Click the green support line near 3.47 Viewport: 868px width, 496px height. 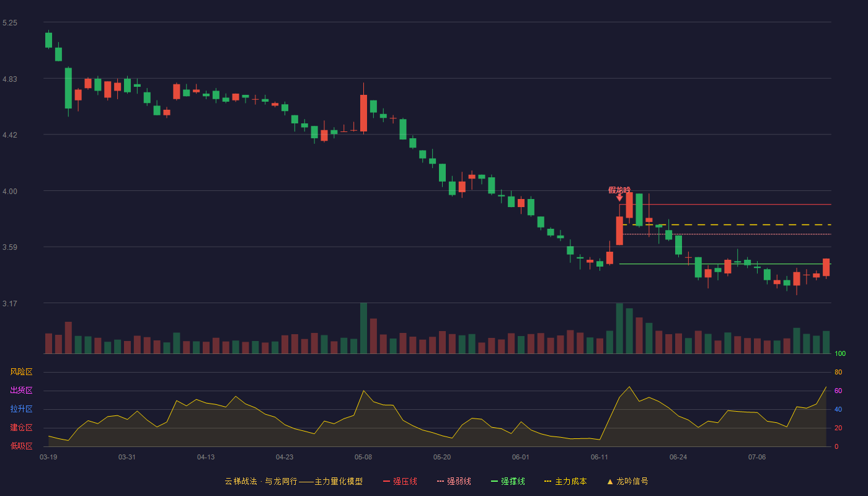tap(725, 264)
